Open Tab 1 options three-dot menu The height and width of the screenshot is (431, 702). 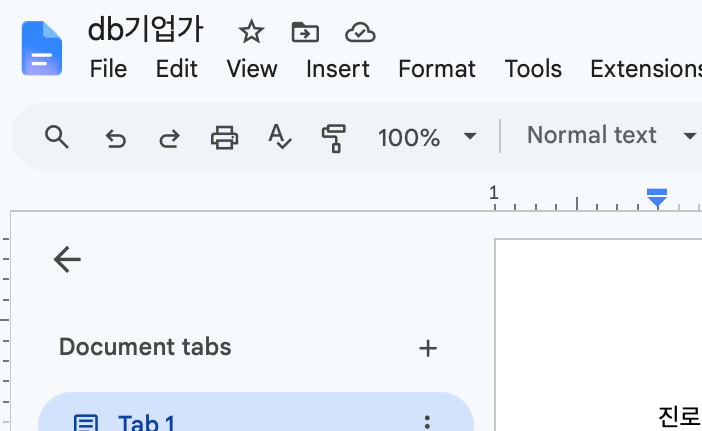tap(427, 422)
